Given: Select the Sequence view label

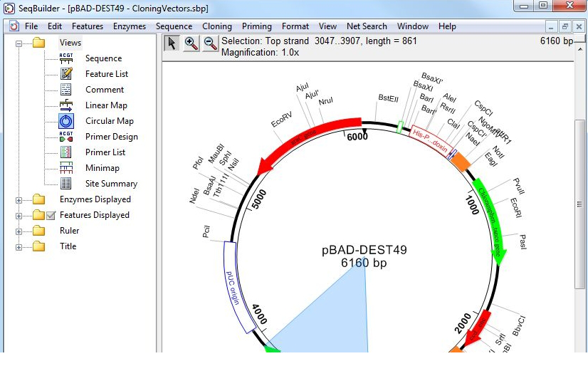Looking at the screenshot, I should [x=103, y=58].
